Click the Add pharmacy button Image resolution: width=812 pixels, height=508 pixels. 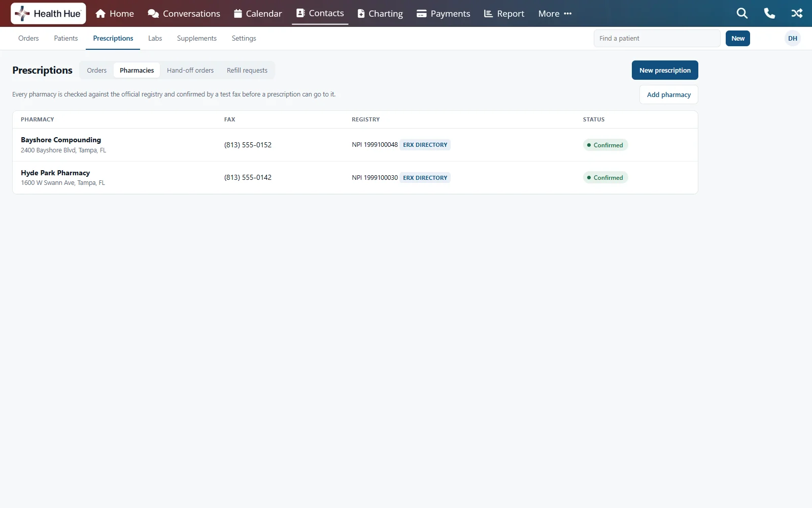669,94
